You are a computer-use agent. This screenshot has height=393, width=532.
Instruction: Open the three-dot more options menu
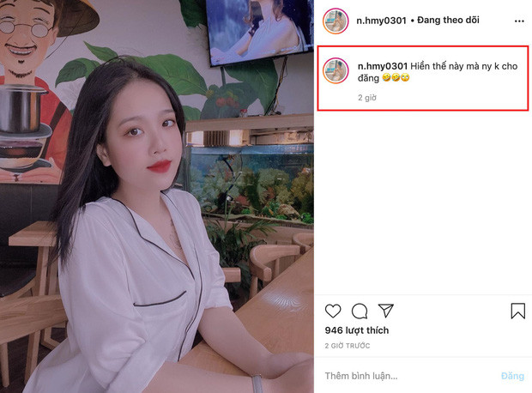click(x=519, y=21)
